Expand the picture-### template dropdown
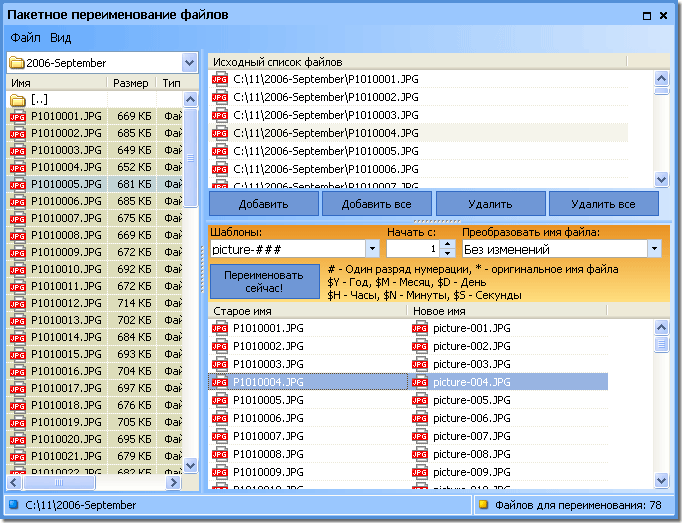This screenshot has height=523, width=682. click(x=372, y=249)
